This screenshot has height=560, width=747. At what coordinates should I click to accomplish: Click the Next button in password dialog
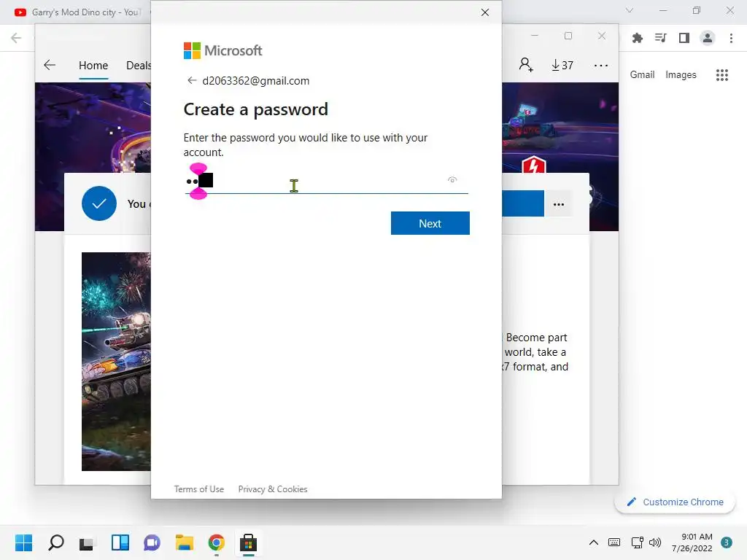coord(430,223)
